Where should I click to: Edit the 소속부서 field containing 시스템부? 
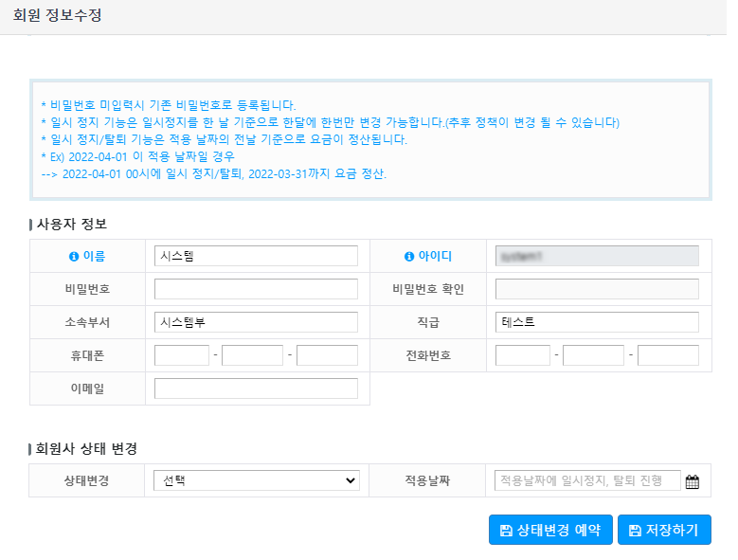pyautogui.click(x=256, y=322)
